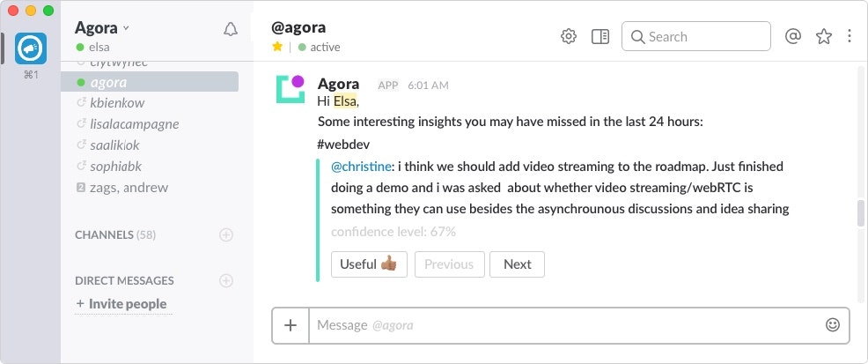The width and height of the screenshot is (868, 364).
Task: Open the Agora workspace icon in team sidebar
Action: 31,48
